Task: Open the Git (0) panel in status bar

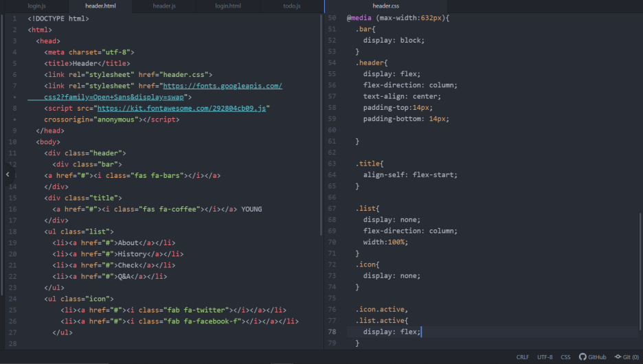Action: (x=627, y=357)
